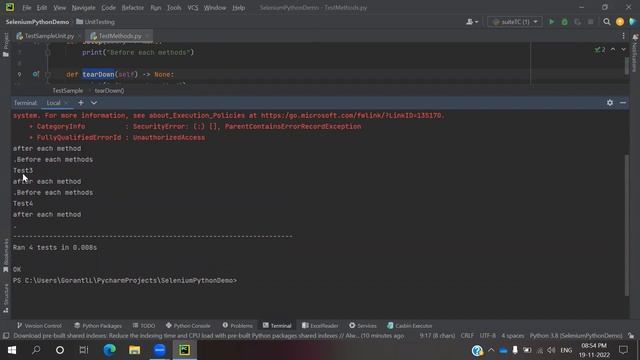
Task: Open terminal session options chevron
Action: pos(94,103)
